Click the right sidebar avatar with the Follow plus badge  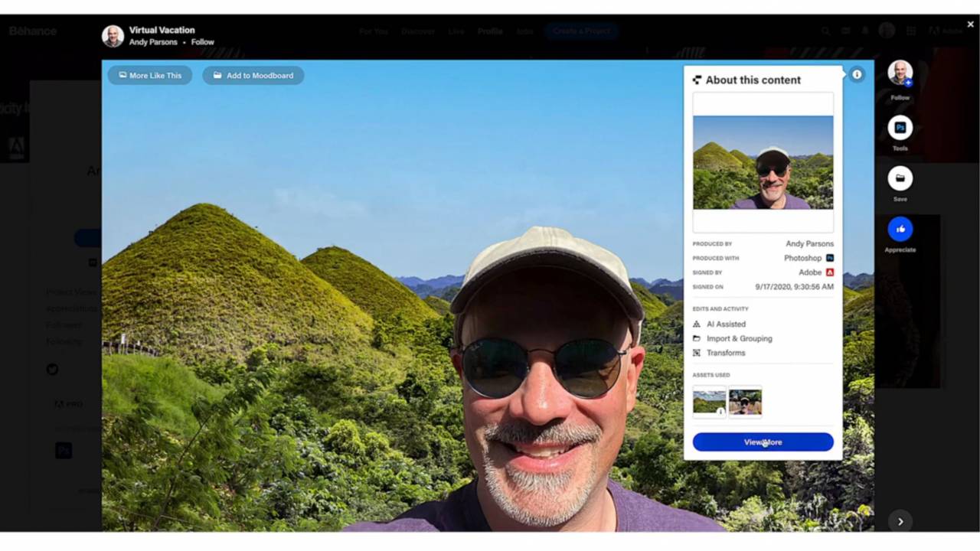click(900, 73)
